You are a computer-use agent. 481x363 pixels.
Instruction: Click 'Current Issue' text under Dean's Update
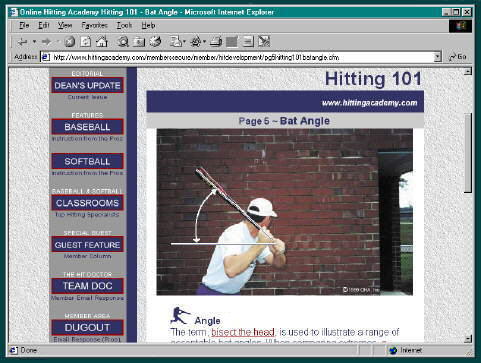(87, 97)
